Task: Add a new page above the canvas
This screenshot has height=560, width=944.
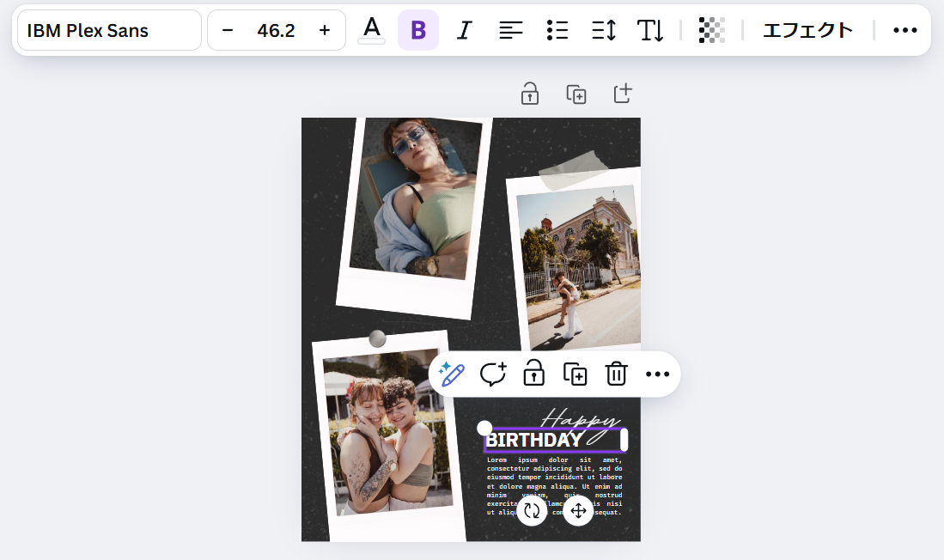Action: tap(623, 94)
